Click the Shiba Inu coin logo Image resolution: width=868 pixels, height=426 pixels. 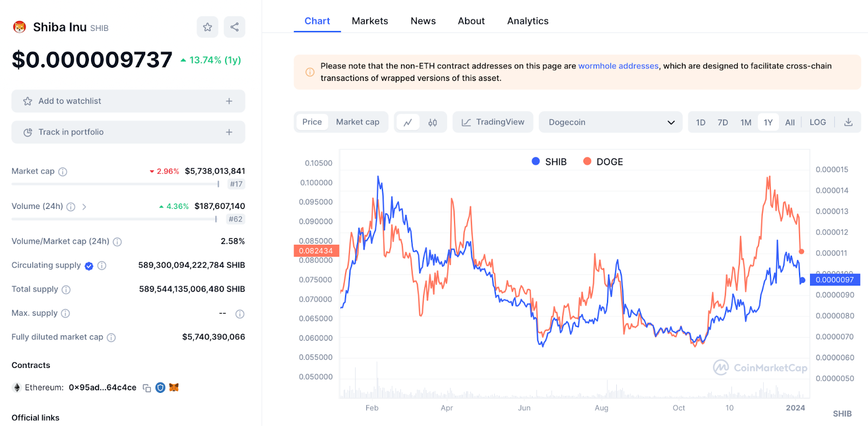(20, 27)
